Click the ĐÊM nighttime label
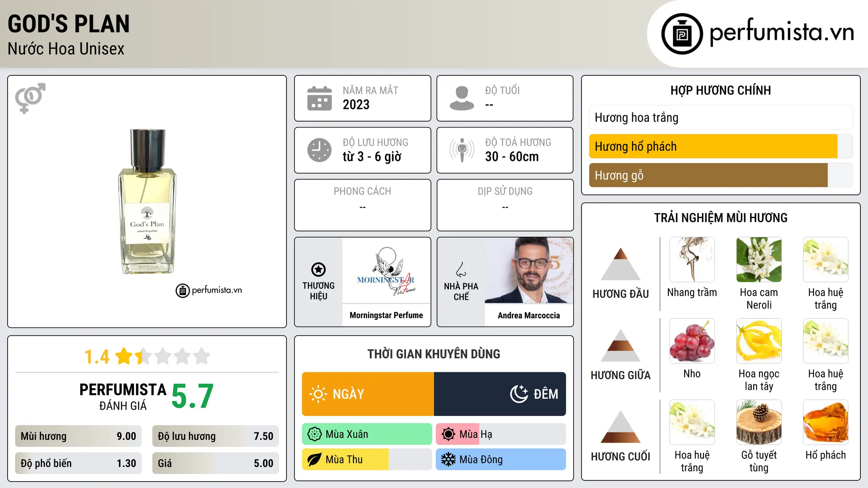868x488 pixels. point(546,394)
